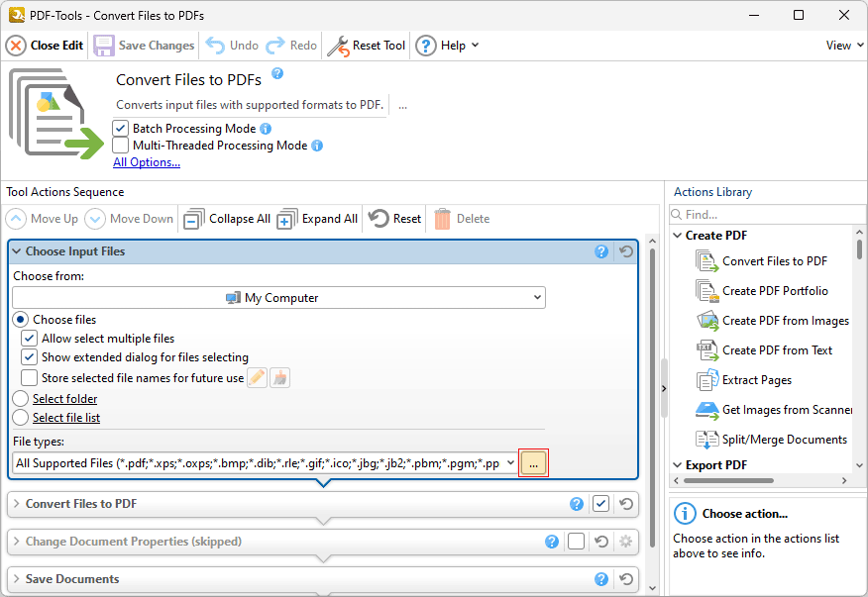Select Create PDF Portfolio in the Actions Library
Image resolution: width=868 pixels, height=597 pixels.
click(x=762, y=291)
